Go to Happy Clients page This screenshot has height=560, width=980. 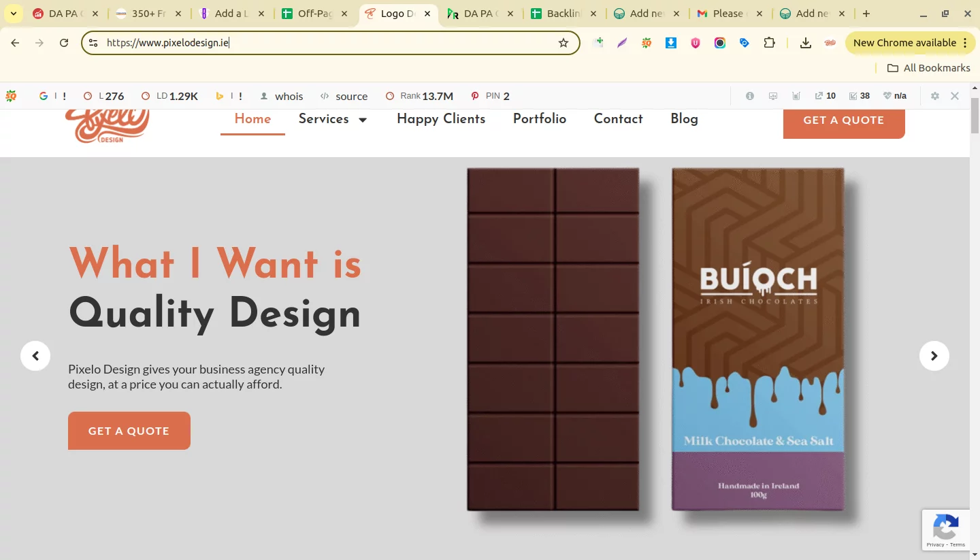point(441,119)
